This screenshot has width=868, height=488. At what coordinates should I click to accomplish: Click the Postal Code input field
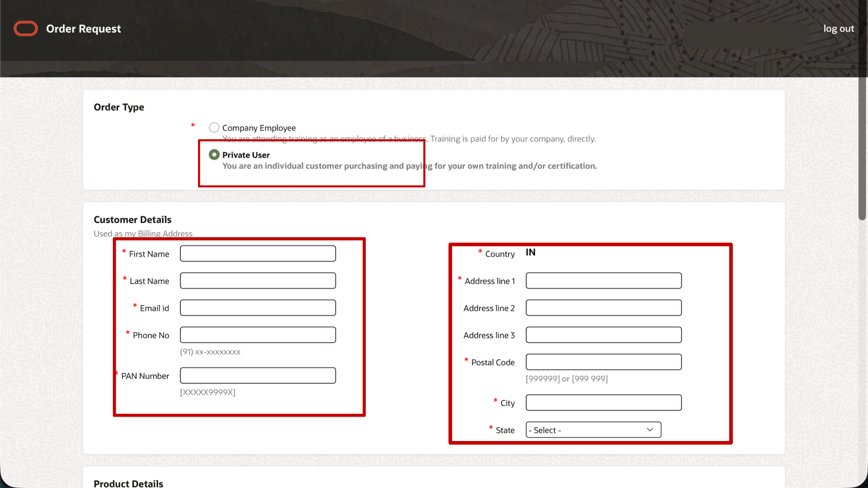click(x=603, y=362)
